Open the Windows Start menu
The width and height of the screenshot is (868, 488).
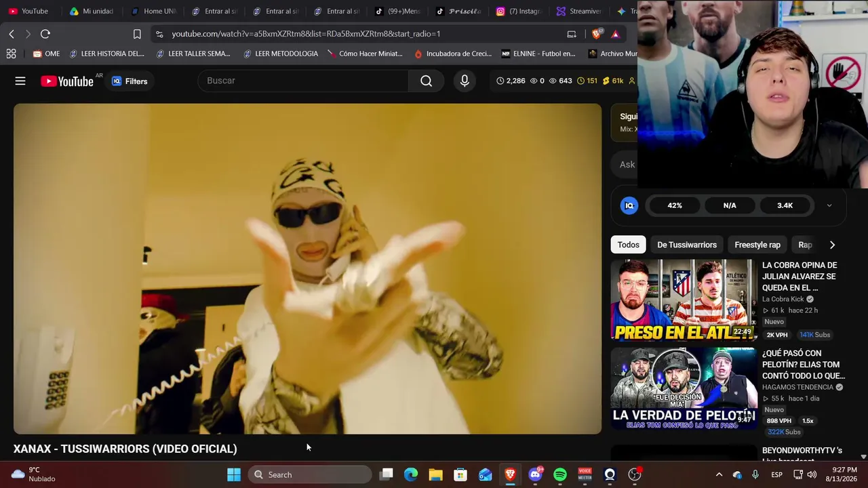point(233,474)
